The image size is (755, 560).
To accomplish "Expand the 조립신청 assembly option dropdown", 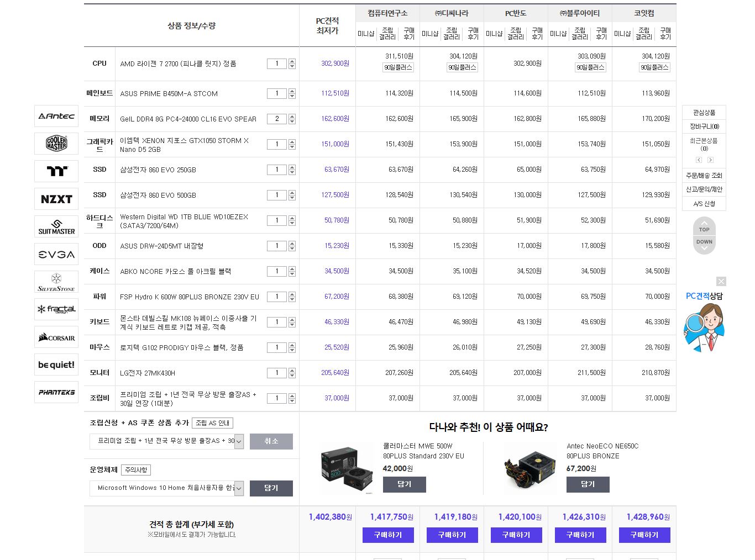I will (239, 441).
